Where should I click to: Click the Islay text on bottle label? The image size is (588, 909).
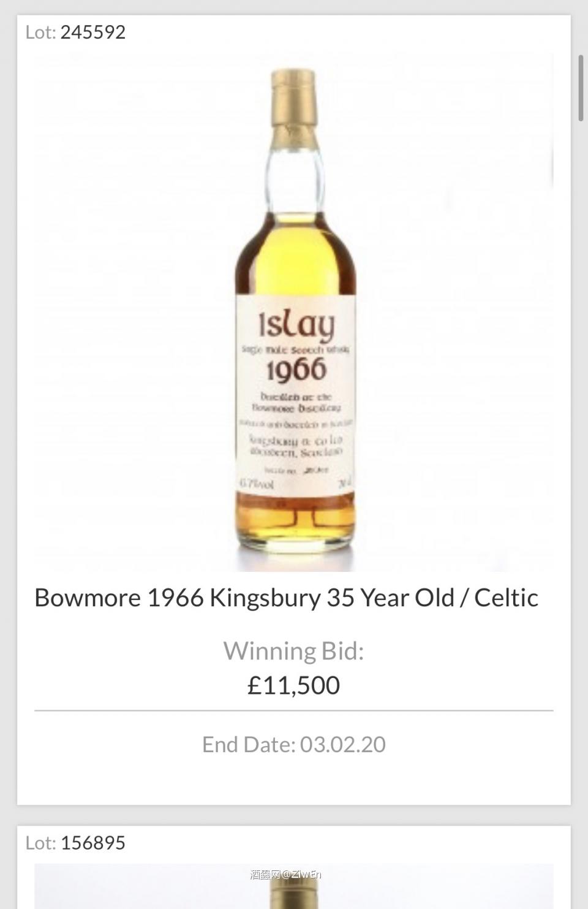(296, 325)
